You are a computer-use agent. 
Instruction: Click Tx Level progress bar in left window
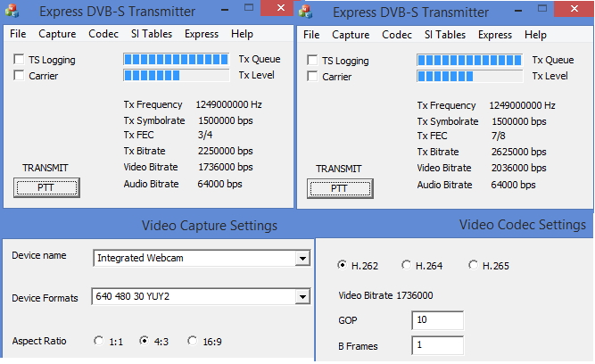click(176, 75)
